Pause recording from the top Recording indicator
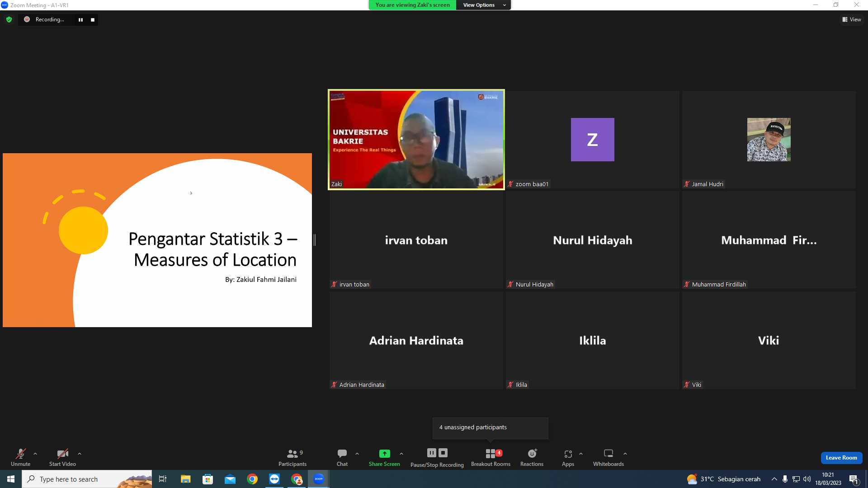This screenshot has height=488, width=868. (80, 19)
